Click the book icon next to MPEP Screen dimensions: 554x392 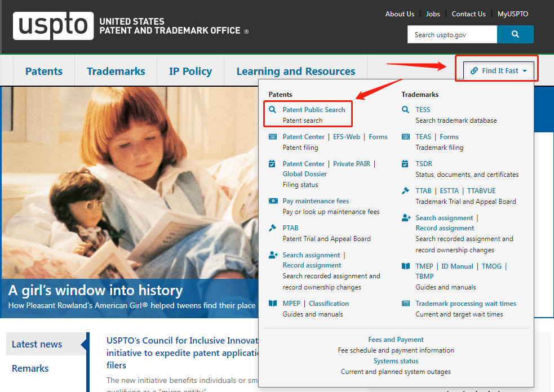click(273, 304)
